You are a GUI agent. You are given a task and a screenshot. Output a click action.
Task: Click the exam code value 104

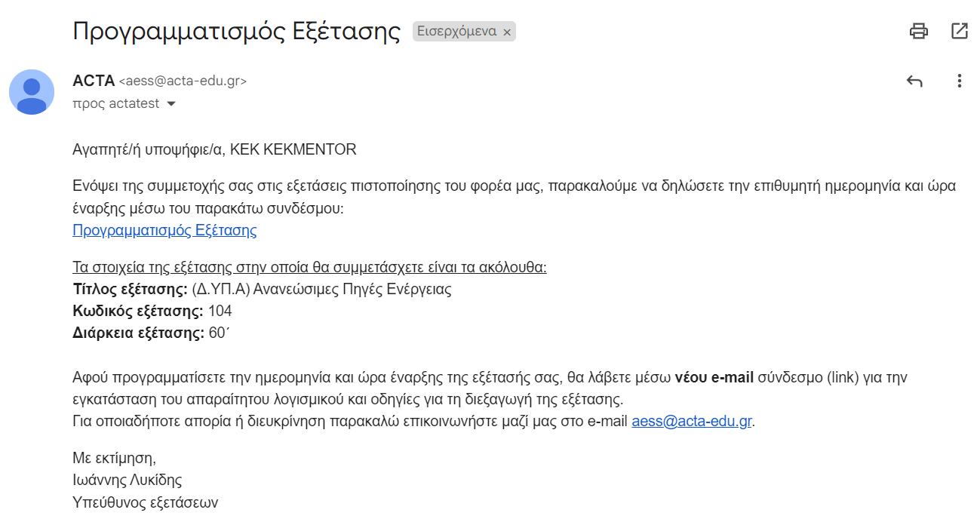point(220,311)
